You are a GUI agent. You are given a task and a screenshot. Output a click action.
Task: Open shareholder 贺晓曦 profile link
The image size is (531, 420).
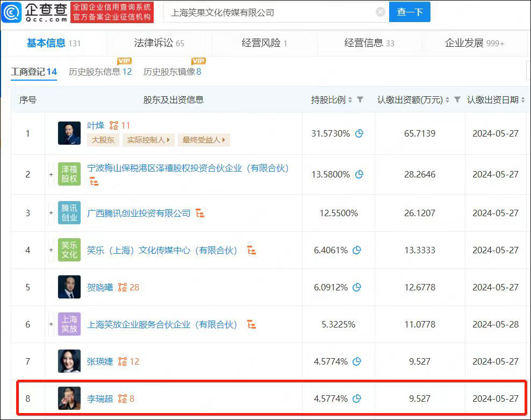(100, 288)
